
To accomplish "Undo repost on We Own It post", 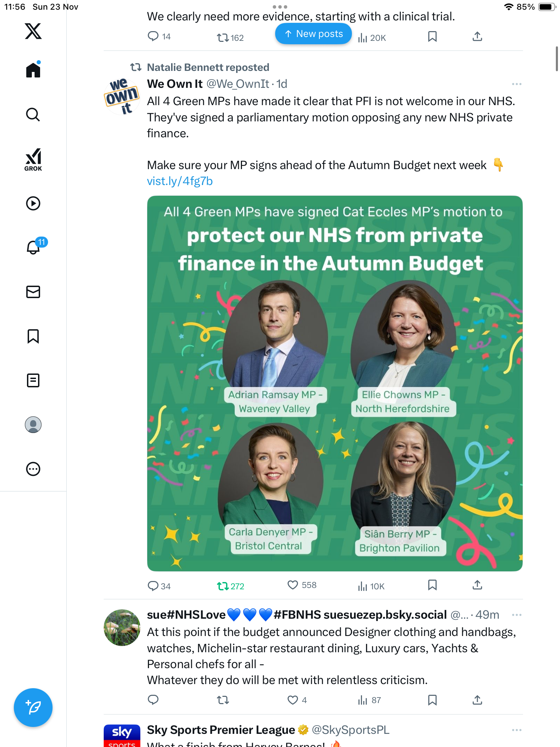I will [x=223, y=586].
